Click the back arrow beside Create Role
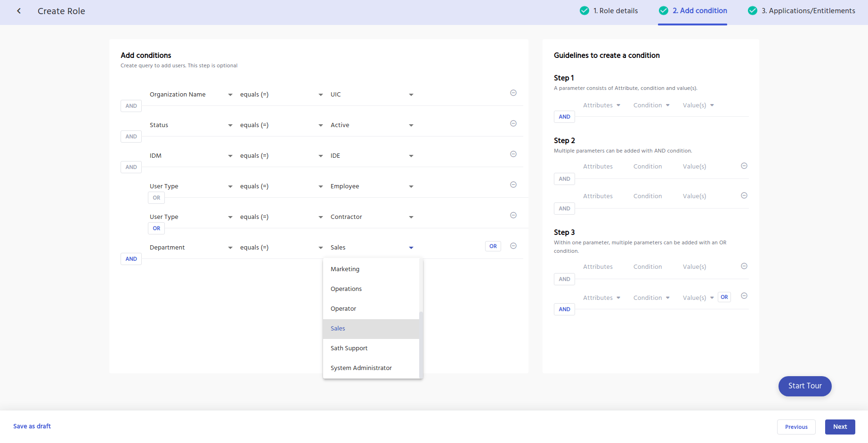The height and width of the screenshot is (443, 868). [19, 11]
